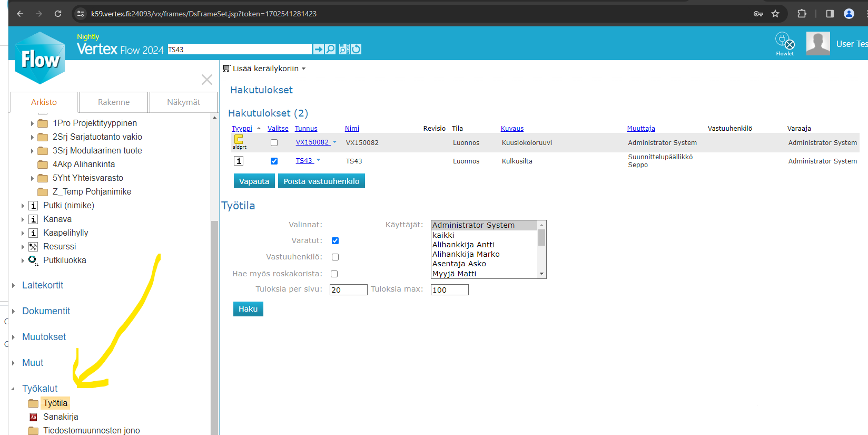Click the arrow go-to icon beside search field
Screen dimensions: 868x435
[x=318, y=49]
